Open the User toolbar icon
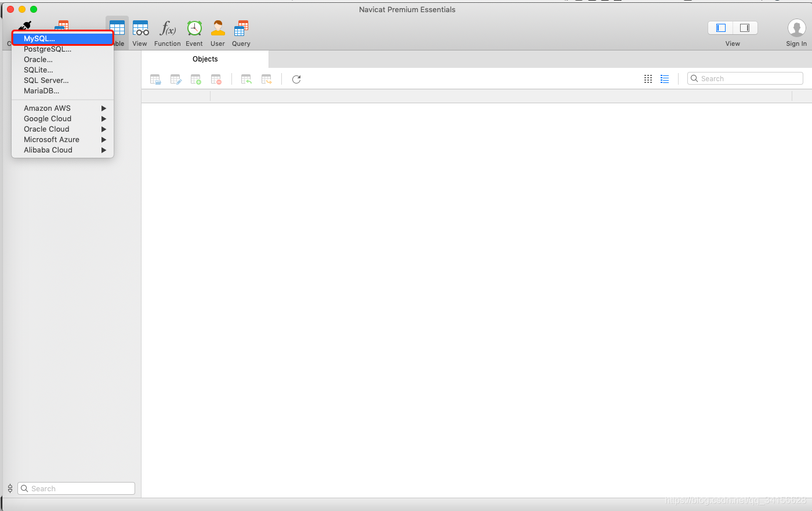Image resolution: width=812 pixels, height=511 pixels. tap(218, 28)
